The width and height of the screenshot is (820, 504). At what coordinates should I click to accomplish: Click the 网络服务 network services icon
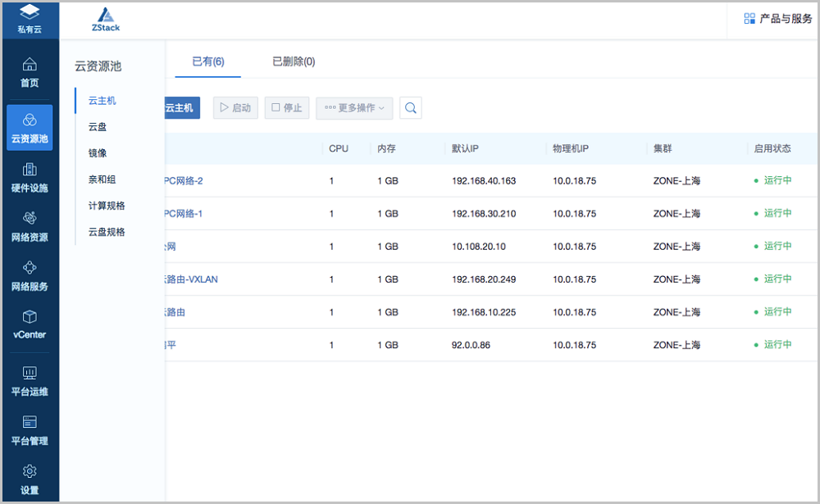(x=30, y=268)
